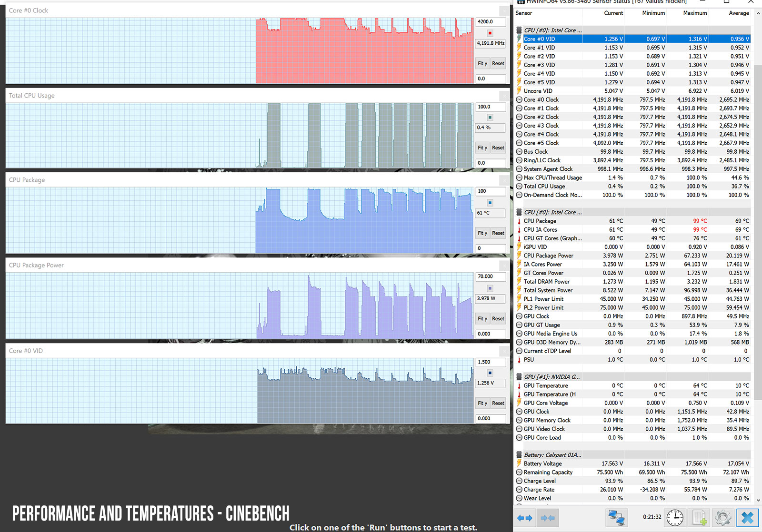Sort by the Average column header
The image size is (762, 532).
(x=739, y=13)
